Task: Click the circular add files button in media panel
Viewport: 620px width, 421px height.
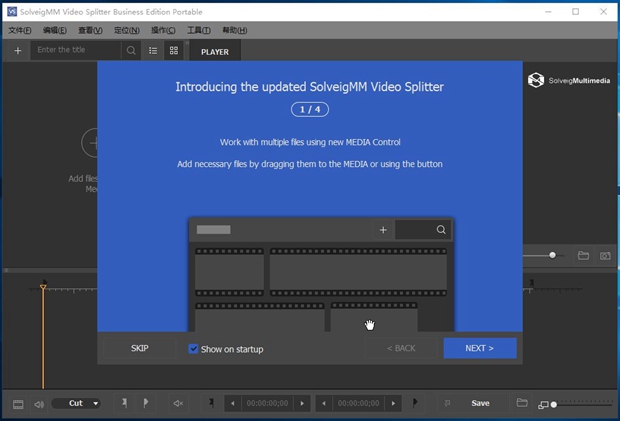Action: coord(90,143)
